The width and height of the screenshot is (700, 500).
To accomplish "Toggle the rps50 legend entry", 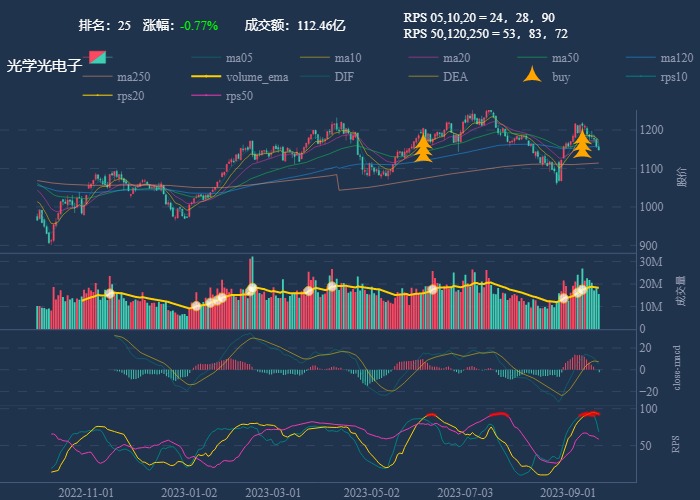I will [x=239, y=96].
